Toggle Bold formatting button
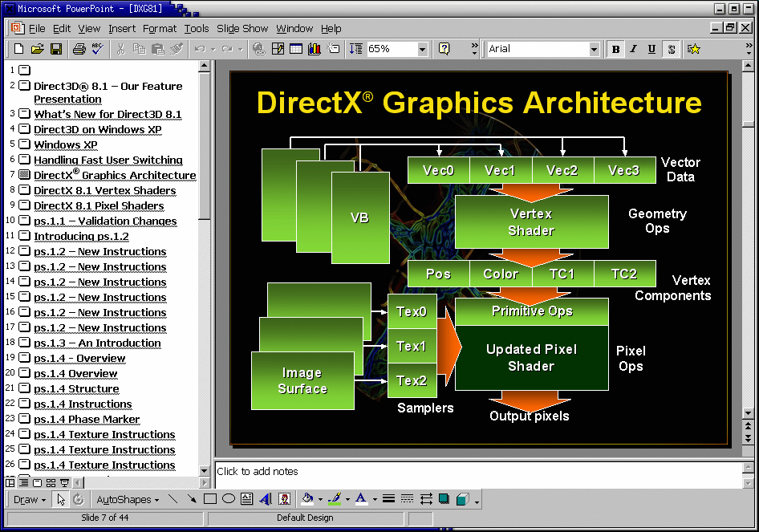 [615, 49]
